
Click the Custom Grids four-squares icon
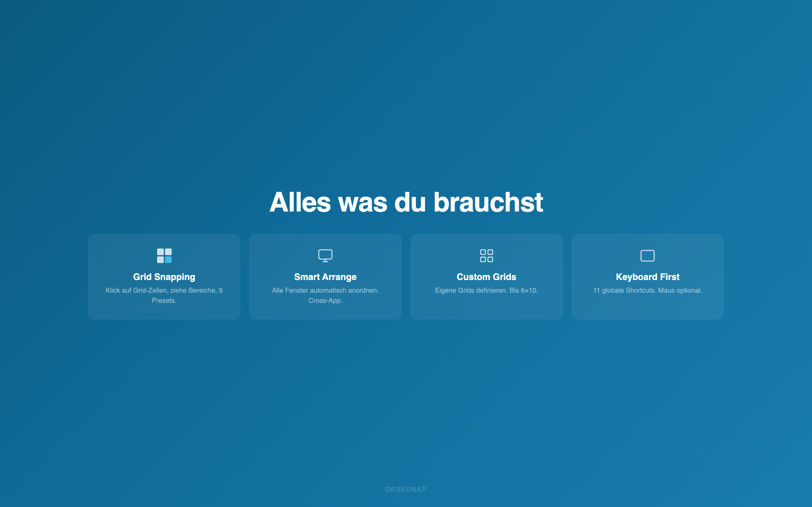(487, 255)
